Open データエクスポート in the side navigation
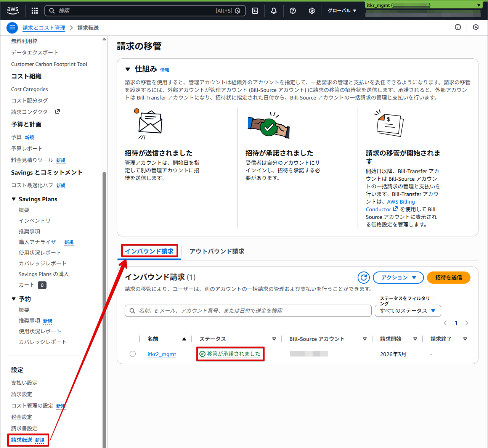Image resolution: width=488 pixels, height=448 pixels. pyautogui.click(x=35, y=53)
